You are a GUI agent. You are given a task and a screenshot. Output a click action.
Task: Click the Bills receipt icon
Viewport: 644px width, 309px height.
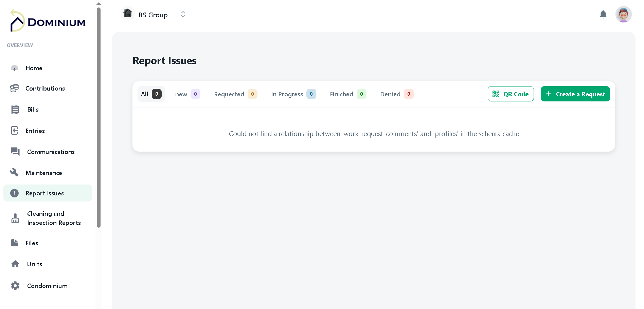15,109
